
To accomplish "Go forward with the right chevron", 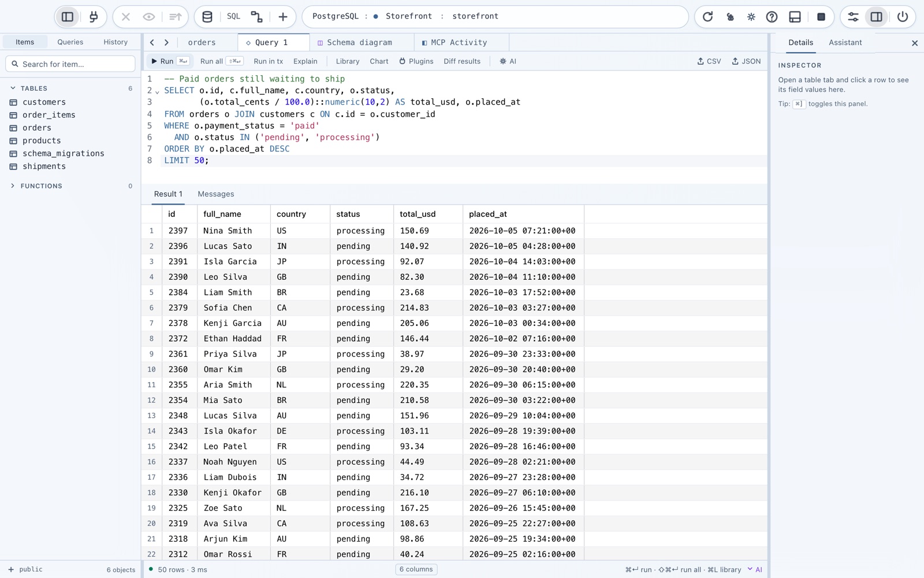I will 166,42.
